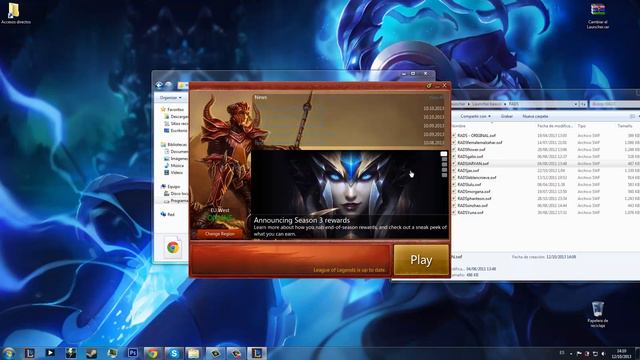Image resolution: width=640 pixels, height=360 pixels.
Task: Open Música library
Action: click(174, 166)
